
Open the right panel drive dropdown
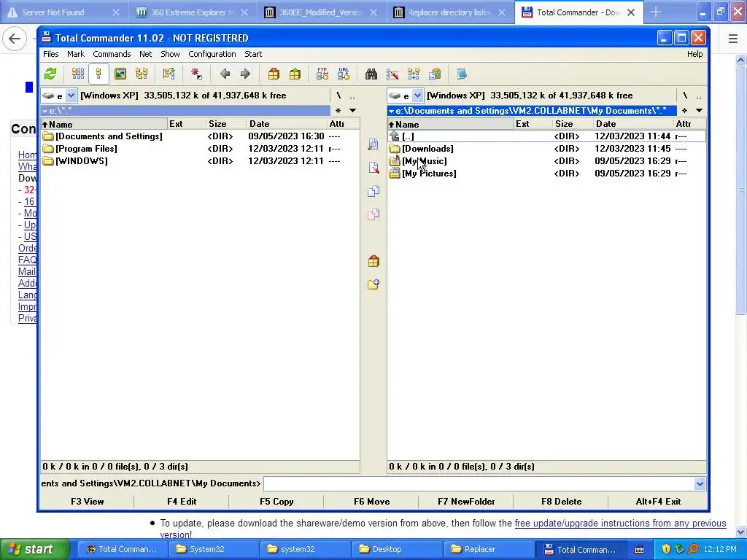[418, 96]
